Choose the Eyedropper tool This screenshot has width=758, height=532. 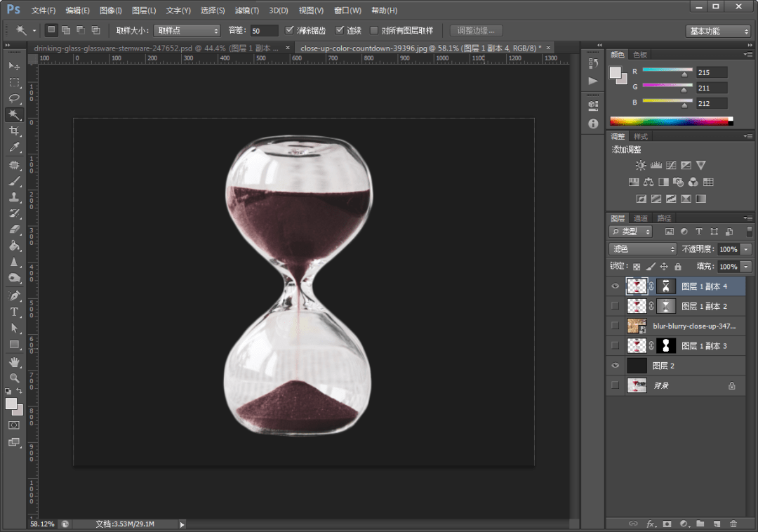pos(14,147)
